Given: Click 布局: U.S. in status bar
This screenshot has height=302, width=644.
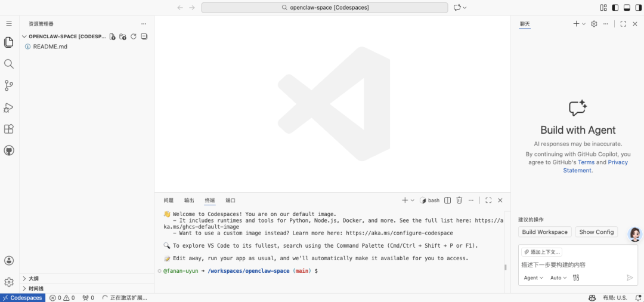Looking at the screenshot, I should click(x=615, y=297).
